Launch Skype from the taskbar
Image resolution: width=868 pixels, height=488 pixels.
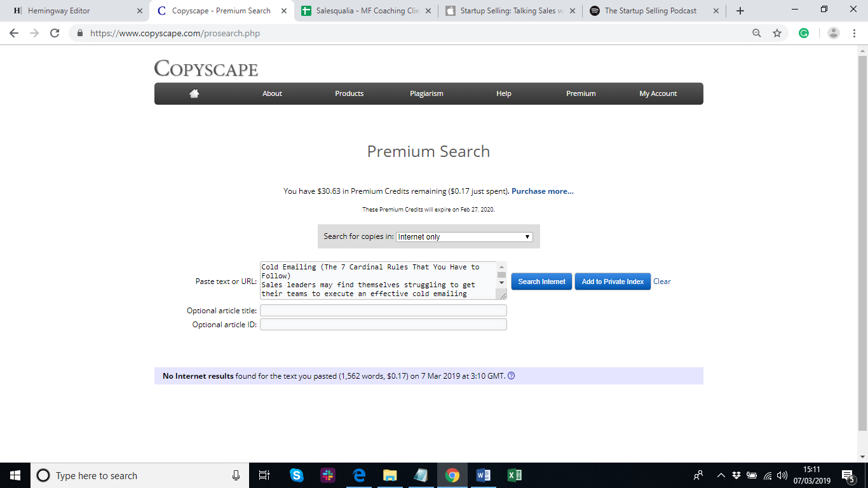[297, 475]
